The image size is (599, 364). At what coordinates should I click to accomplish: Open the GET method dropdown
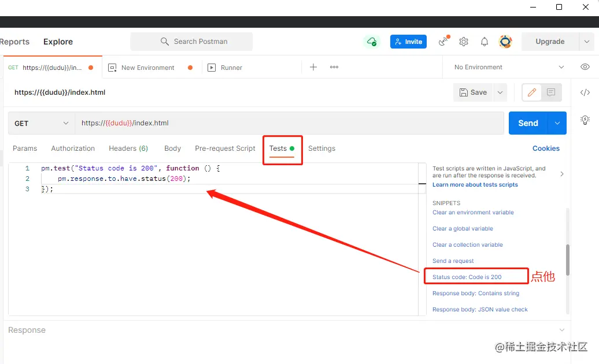pyautogui.click(x=41, y=123)
